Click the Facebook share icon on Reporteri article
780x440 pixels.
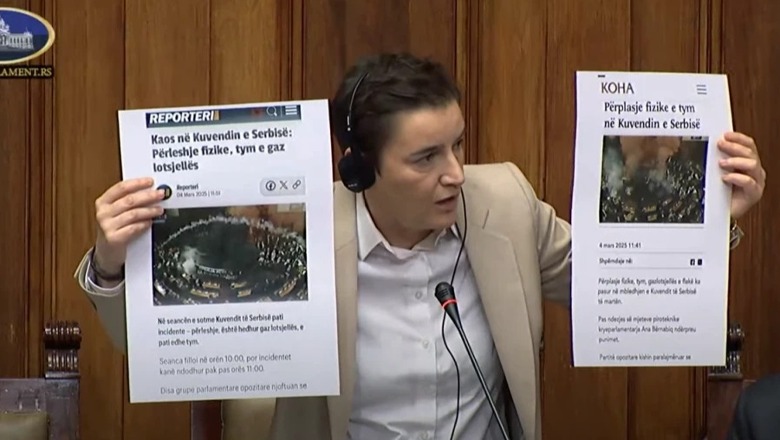270,185
